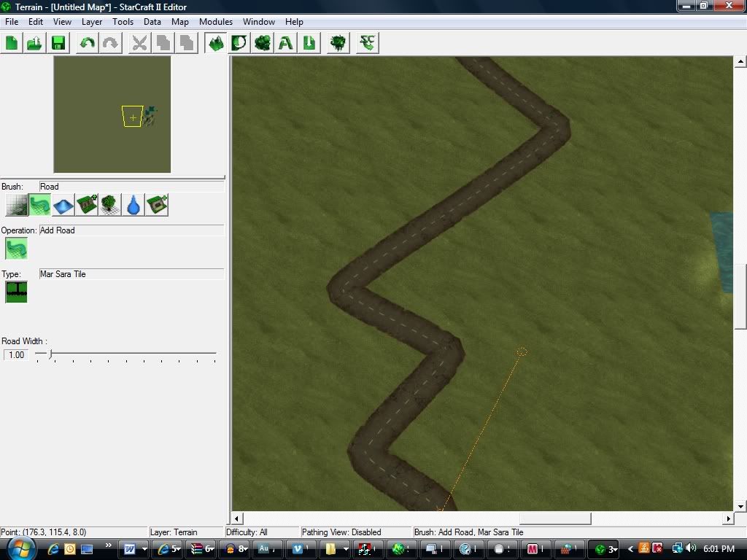747x560 pixels.
Task: Open the Window menu
Action: click(259, 22)
